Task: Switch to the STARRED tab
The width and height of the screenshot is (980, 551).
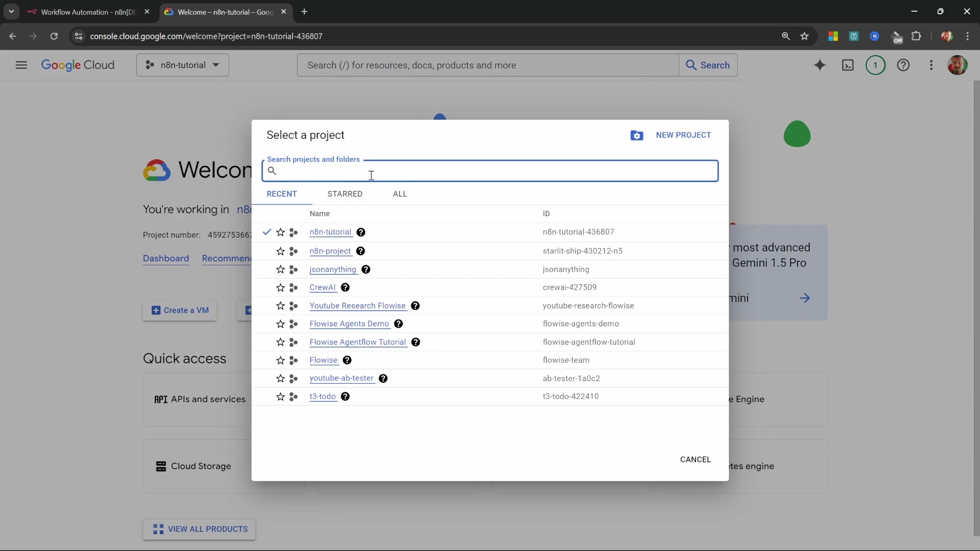Action: (x=345, y=194)
